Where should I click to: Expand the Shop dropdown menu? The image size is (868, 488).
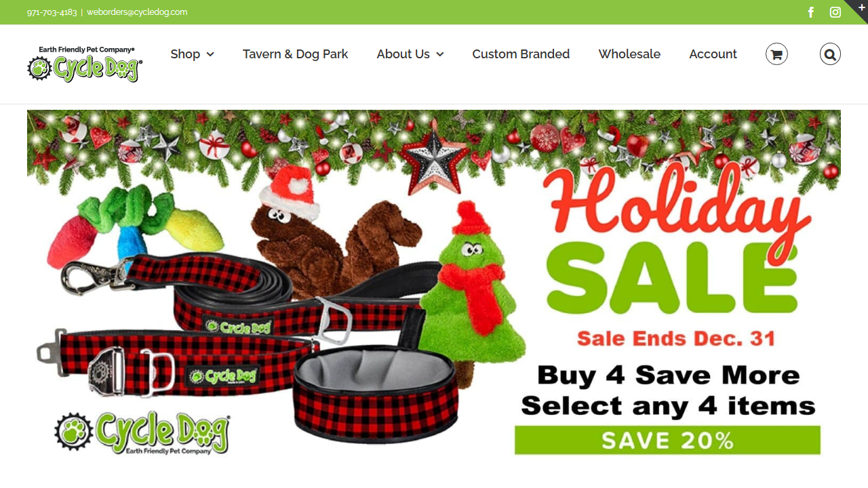point(192,54)
